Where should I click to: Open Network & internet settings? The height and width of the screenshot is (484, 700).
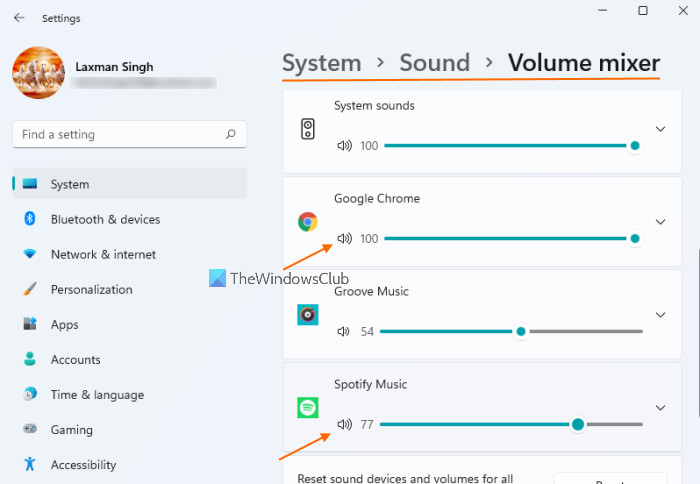coord(103,254)
